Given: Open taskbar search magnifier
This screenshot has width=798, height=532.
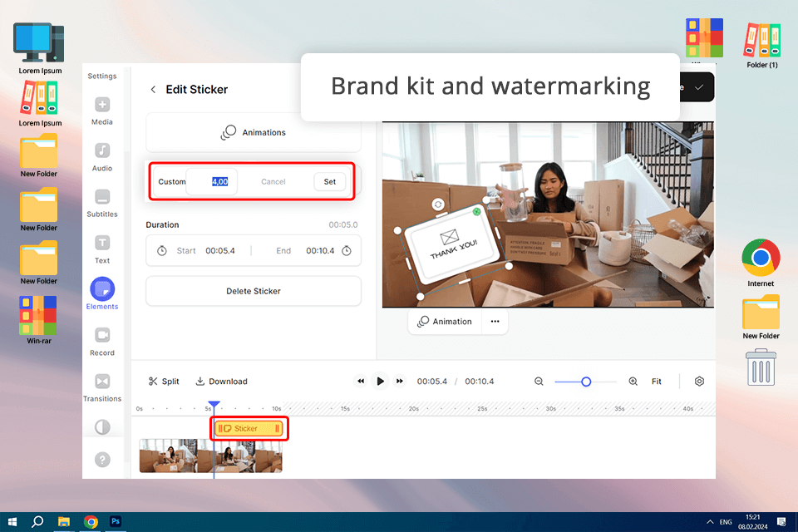Looking at the screenshot, I should click(x=37, y=522).
